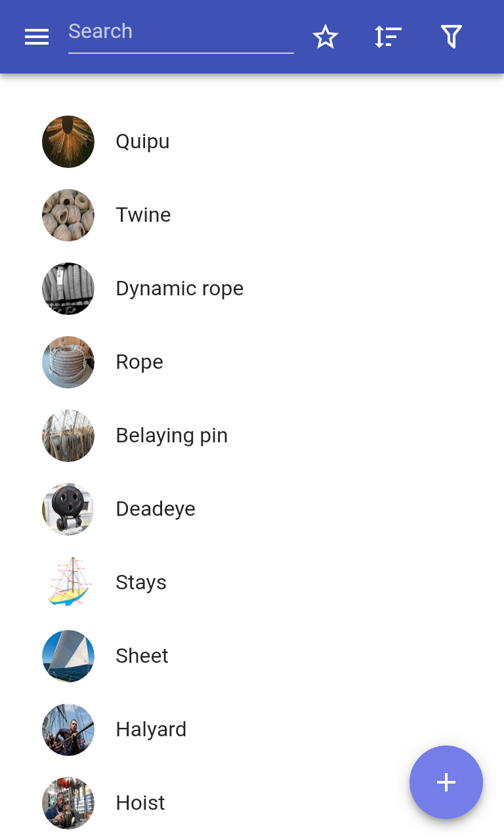This screenshot has width=504, height=840.
Task: Open the Hoist list item
Action: 252,803
